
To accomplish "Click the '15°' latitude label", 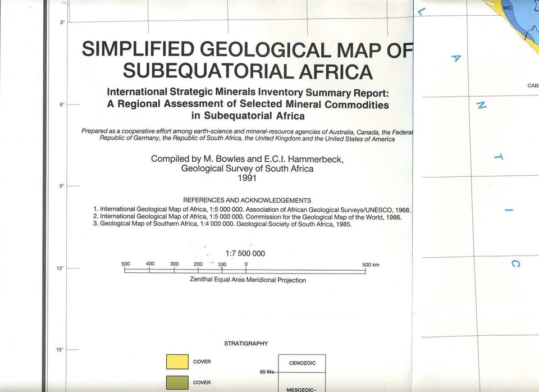I will point(61,350).
